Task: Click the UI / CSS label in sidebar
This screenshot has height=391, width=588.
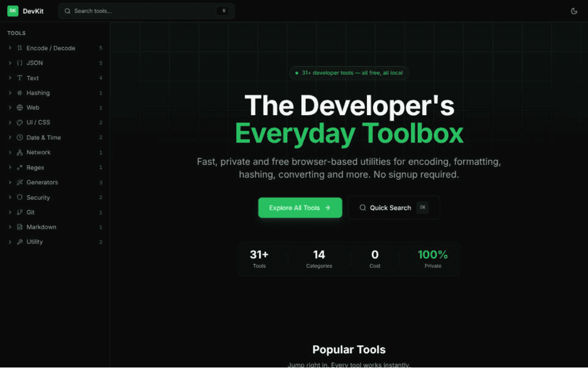Action: coord(38,122)
